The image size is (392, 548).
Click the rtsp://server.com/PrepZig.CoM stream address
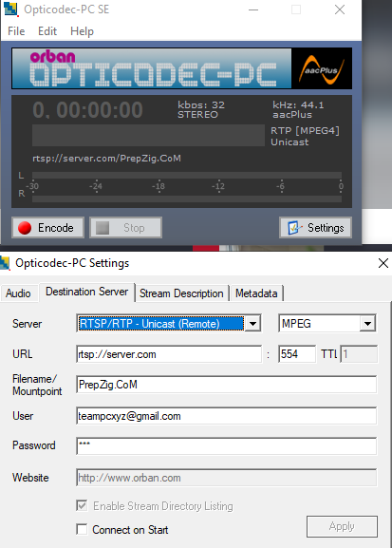pos(106,159)
